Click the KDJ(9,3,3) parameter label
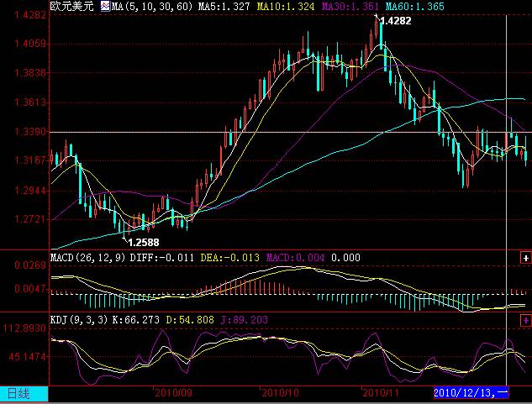532x404 pixels. tap(79, 320)
